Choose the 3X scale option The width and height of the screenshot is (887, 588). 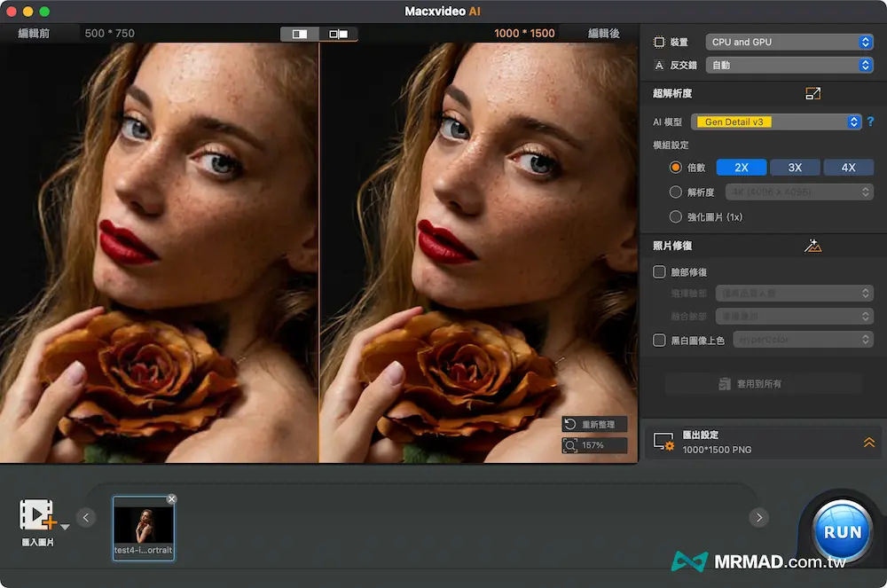pyautogui.click(x=795, y=168)
